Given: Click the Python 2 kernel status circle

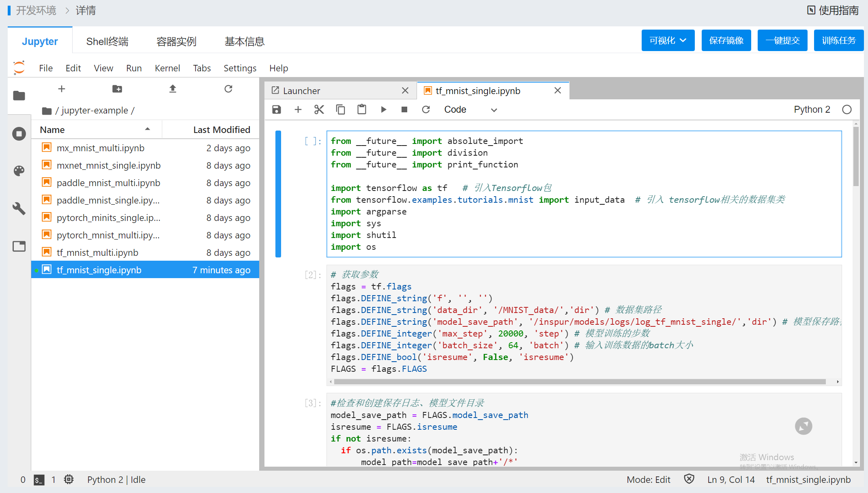Looking at the screenshot, I should tap(847, 109).
